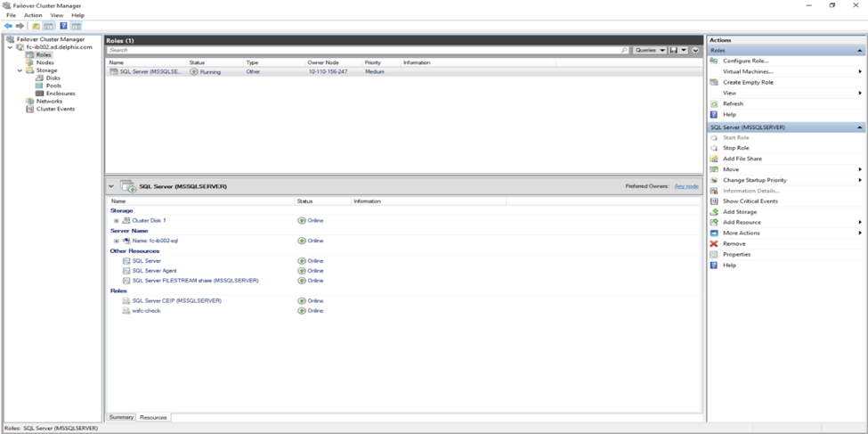Click the Add Storage icon
The height and width of the screenshot is (434, 868).
714,212
